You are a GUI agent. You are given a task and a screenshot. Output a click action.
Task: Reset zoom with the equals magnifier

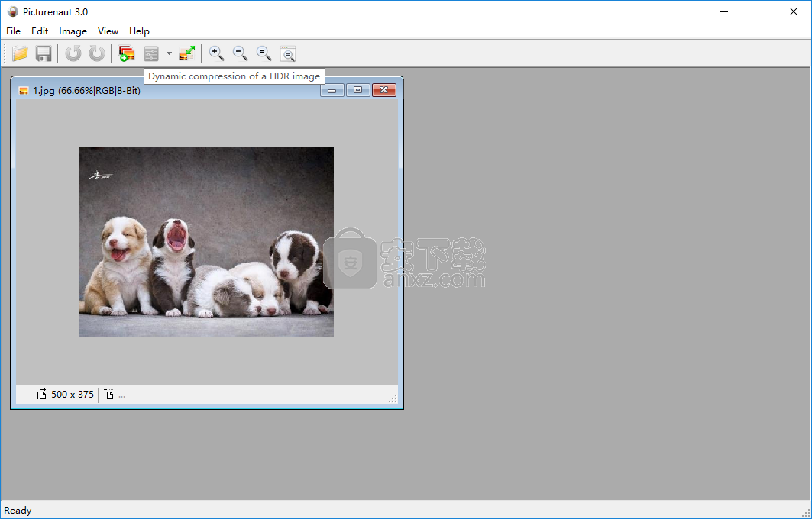click(x=264, y=53)
